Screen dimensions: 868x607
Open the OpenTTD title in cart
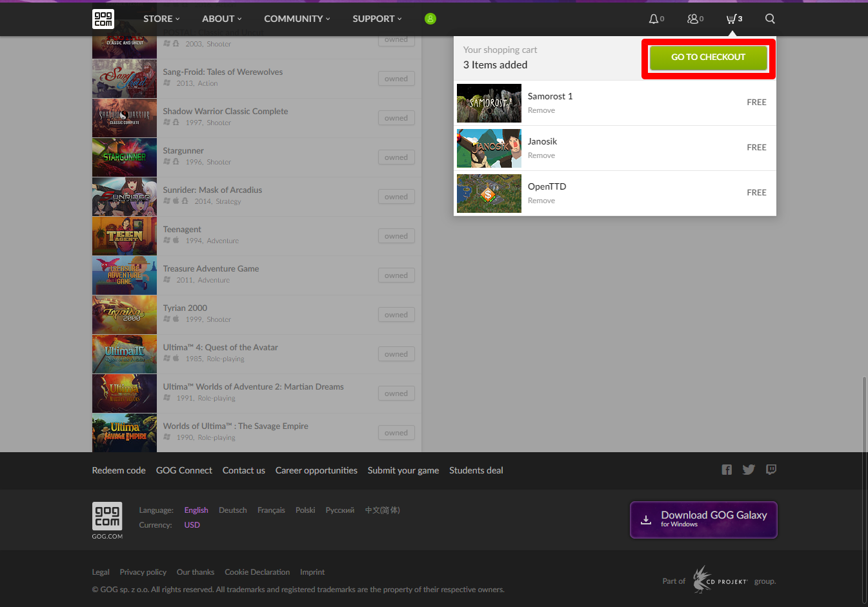click(x=547, y=186)
